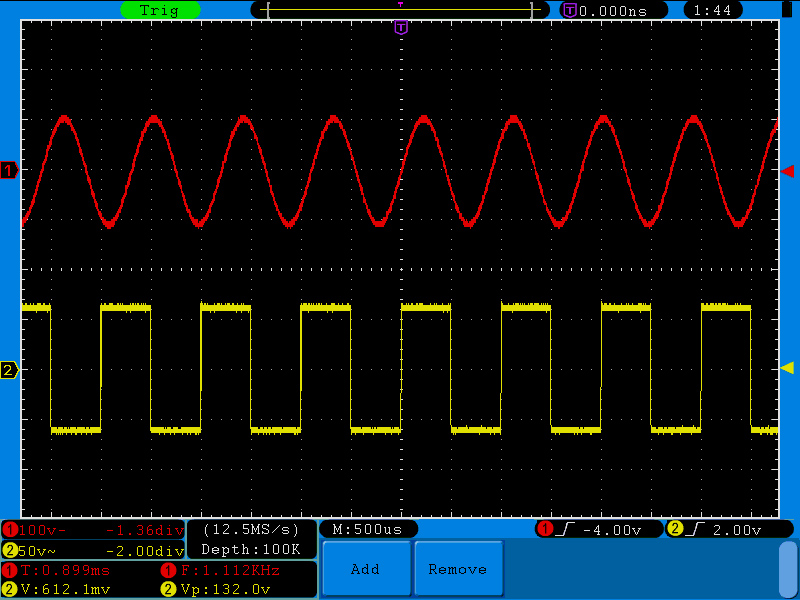800x600 pixels.
Task: Click the 0.000ns horizontal trigger offset readout
Action: tap(613, 11)
